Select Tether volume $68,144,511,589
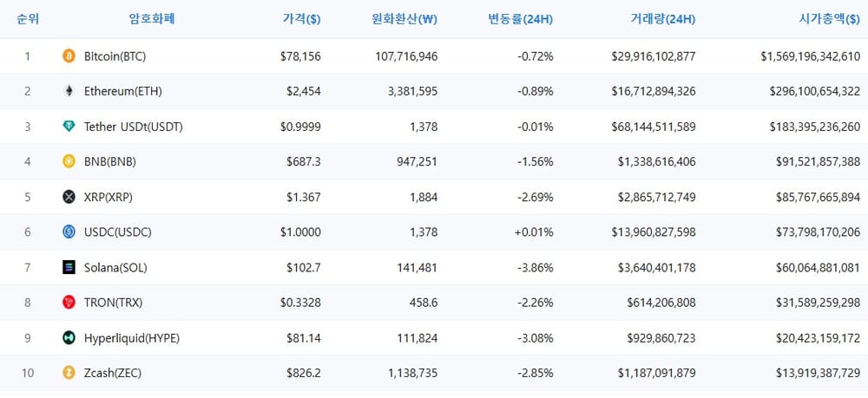The width and height of the screenshot is (868, 398). click(654, 127)
